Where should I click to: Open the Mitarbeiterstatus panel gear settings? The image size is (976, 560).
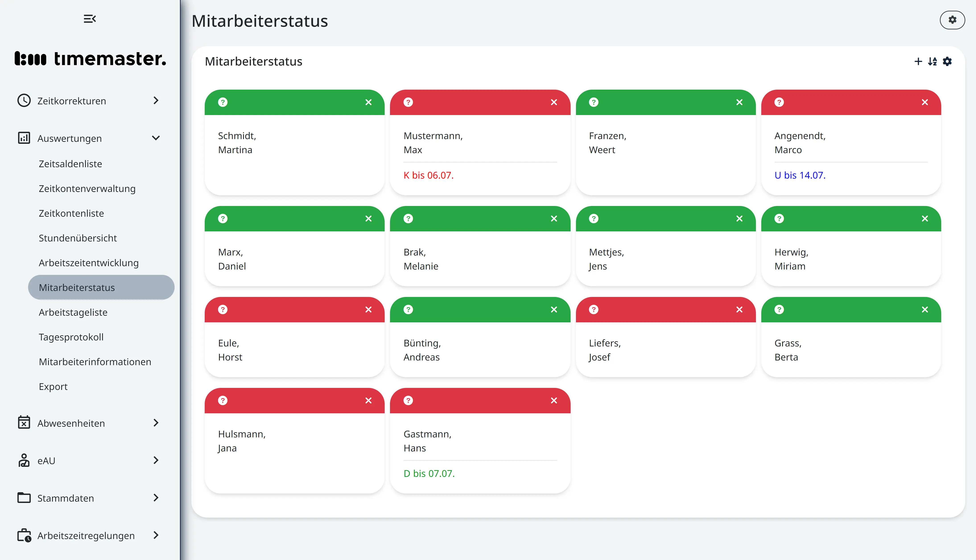click(x=947, y=62)
